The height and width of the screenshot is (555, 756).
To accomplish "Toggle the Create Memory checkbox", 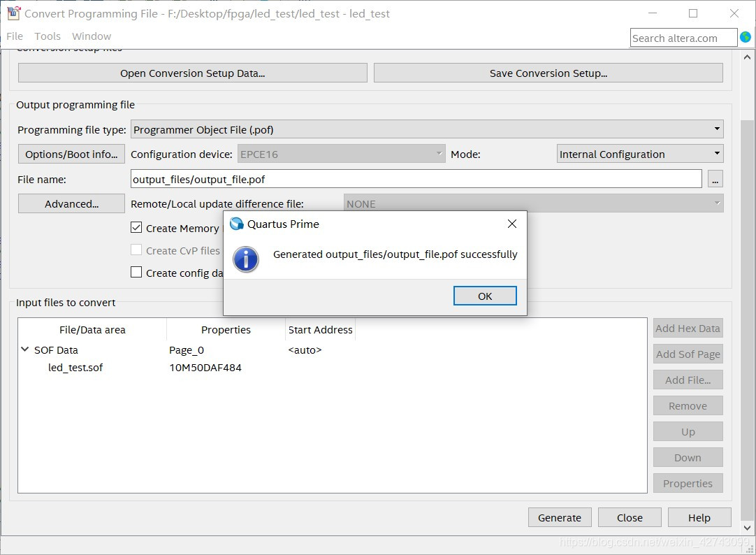I will tap(136, 228).
